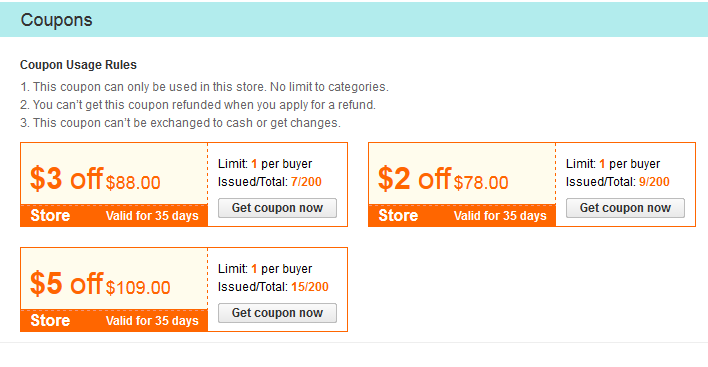The image size is (708, 367).
Task: Click rule 3 about cash exchange
Action: tap(180, 123)
